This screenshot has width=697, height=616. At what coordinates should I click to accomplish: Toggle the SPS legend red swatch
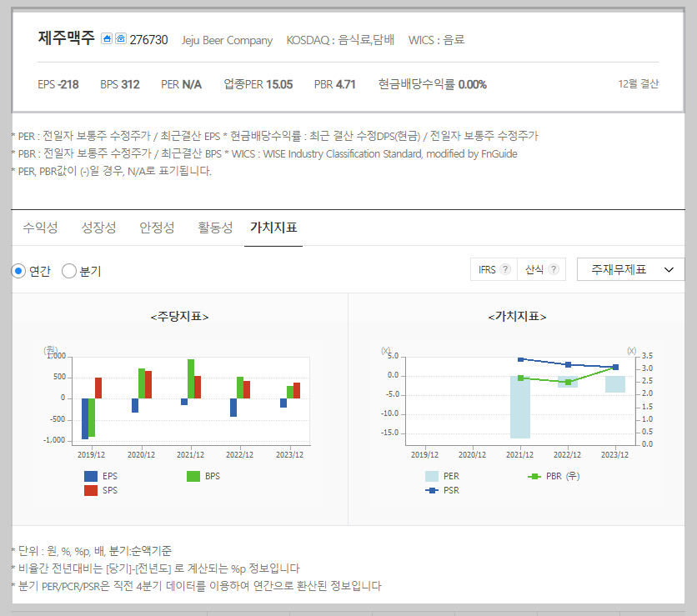pos(91,491)
